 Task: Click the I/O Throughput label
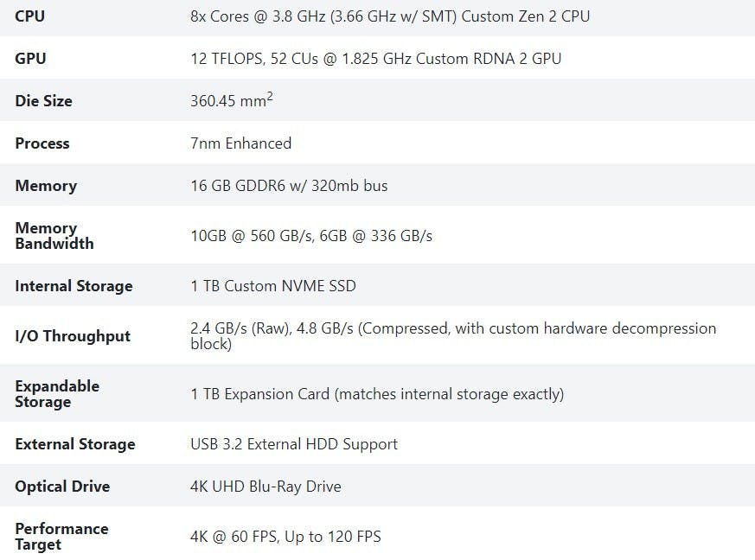(x=72, y=336)
